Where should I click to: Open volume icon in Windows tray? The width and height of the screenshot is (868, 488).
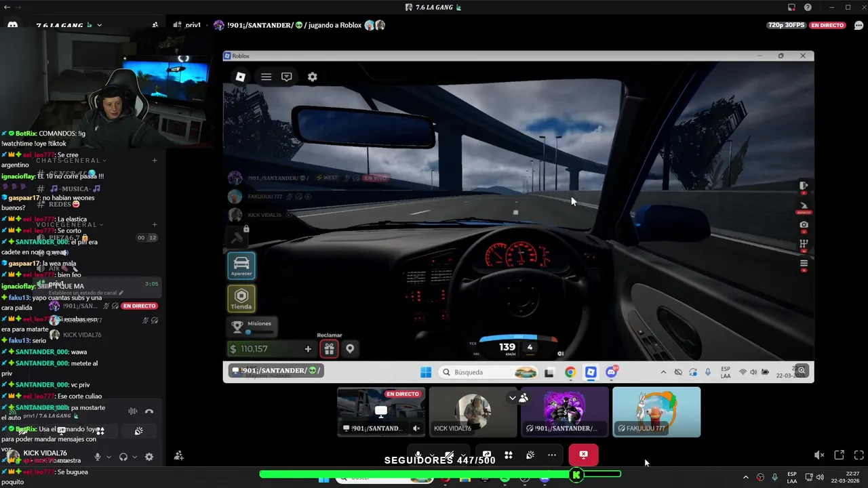[820, 477]
